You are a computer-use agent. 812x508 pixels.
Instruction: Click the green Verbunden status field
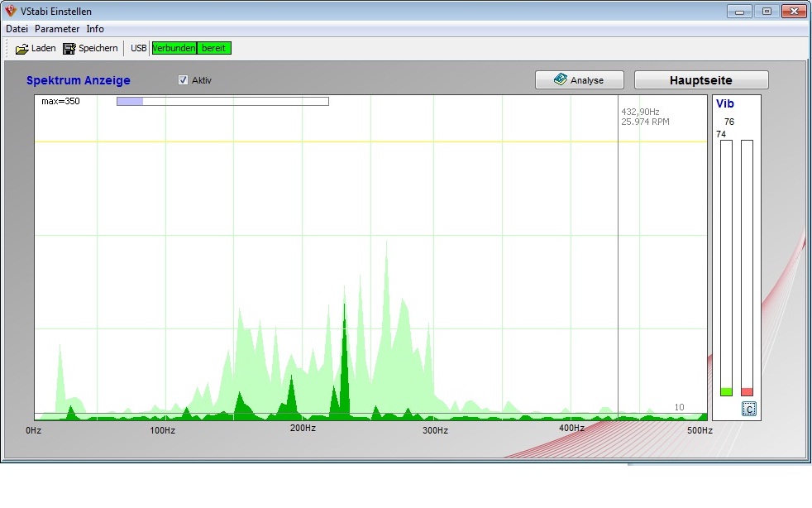(x=174, y=48)
